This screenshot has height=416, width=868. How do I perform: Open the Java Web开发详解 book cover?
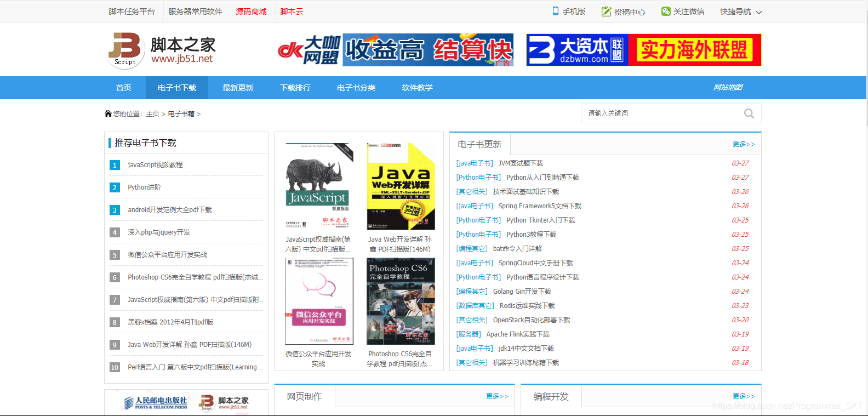[x=401, y=186]
